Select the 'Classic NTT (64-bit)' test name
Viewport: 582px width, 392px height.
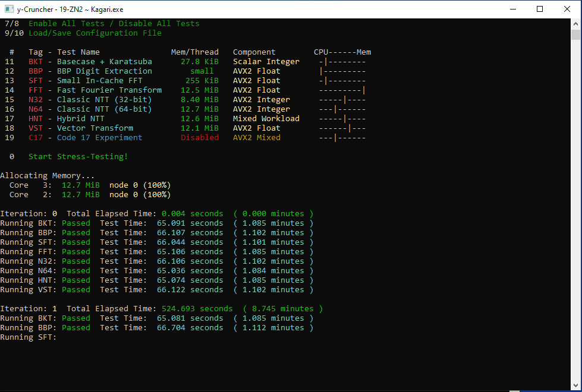click(x=104, y=109)
